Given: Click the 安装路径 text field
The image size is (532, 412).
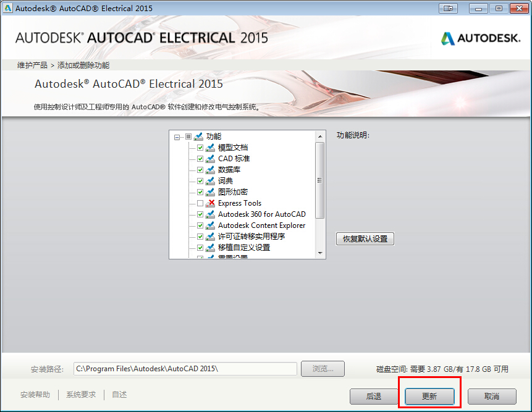Looking at the screenshot, I should coord(185,369).
